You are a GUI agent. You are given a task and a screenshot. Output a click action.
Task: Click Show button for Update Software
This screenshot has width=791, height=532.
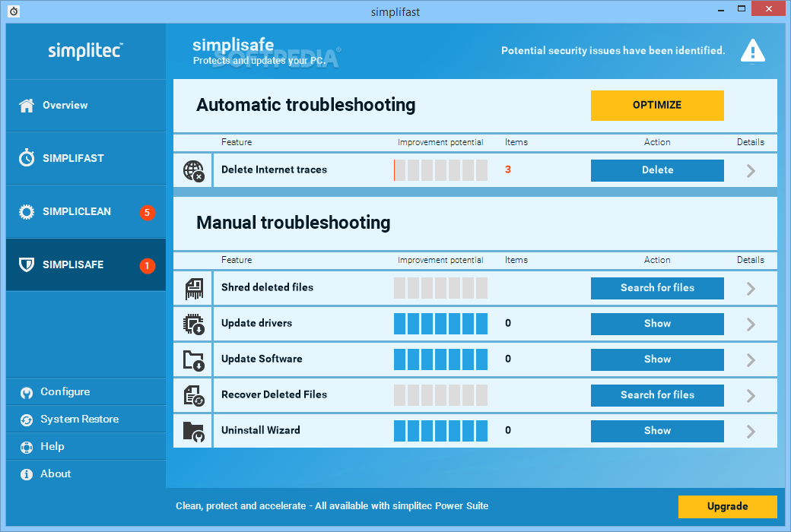tap(657, 359)
